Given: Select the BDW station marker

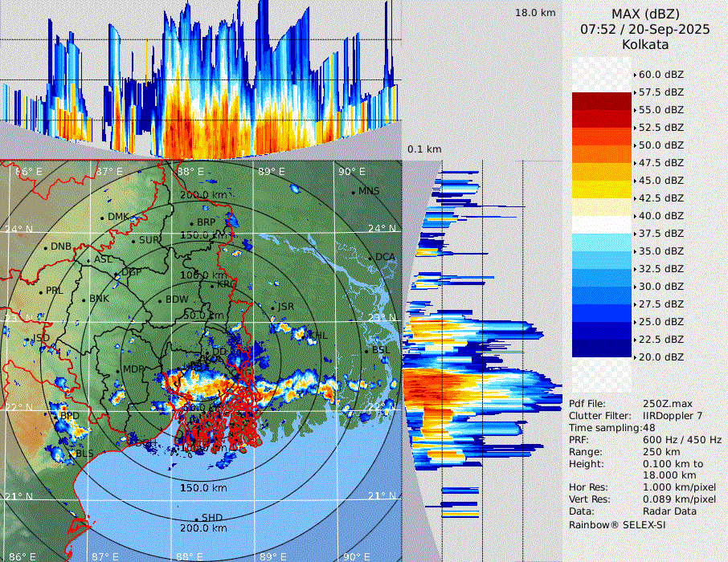Looking at the screenshot, I should pyautogui.click(x=161, y=300).
